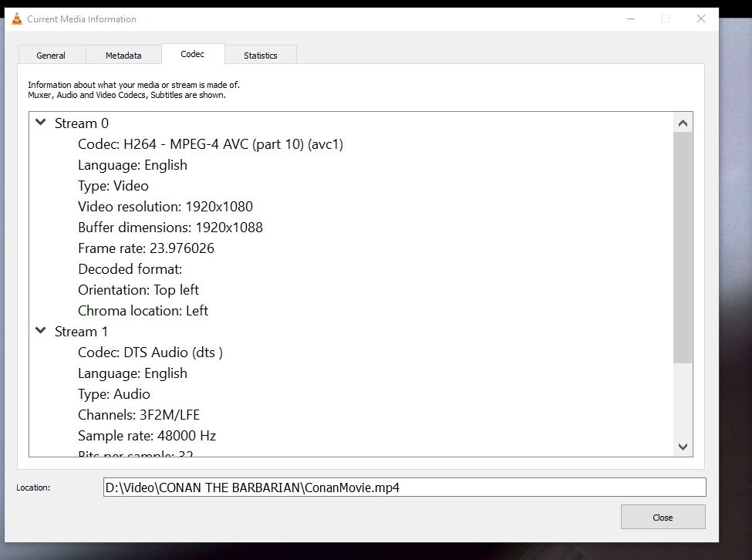Click the scroll down arrow in codec list
Viewport: 752px width, 560px height.
click(683, 447)
